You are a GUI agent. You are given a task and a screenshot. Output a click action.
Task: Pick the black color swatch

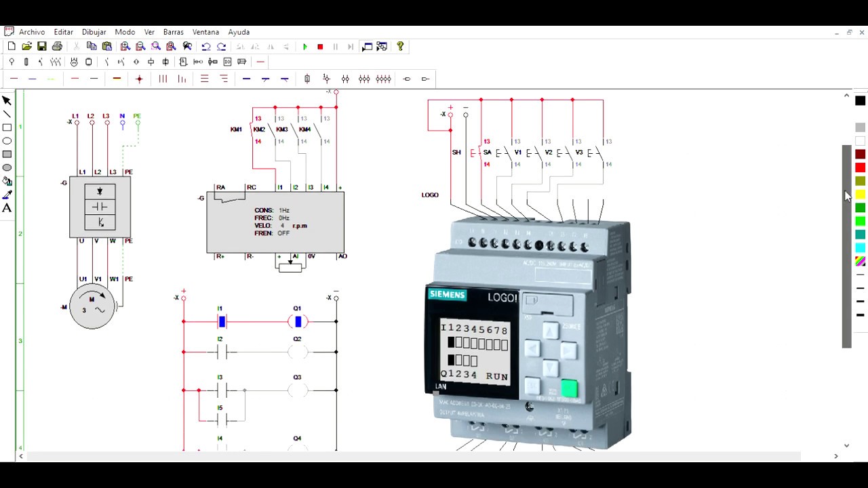click(860, 101)
